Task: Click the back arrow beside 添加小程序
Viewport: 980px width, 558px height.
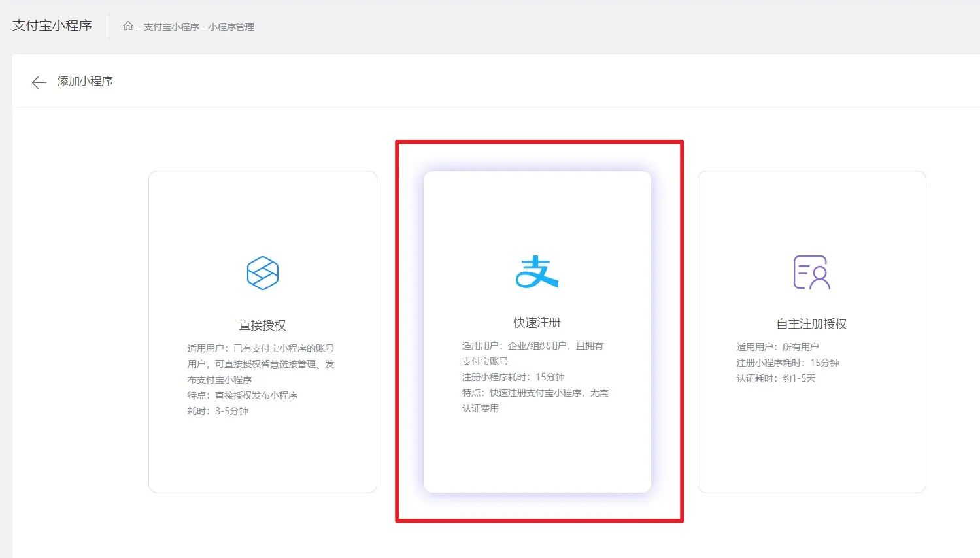Action: click(39, 82)
